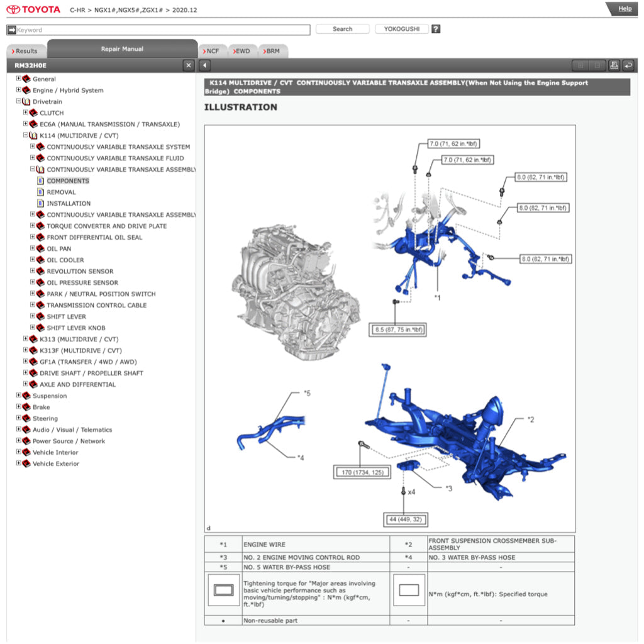Open the INSTALLATION document page
This screenshot has width=644, height=644.
click(x=69, y=204)
